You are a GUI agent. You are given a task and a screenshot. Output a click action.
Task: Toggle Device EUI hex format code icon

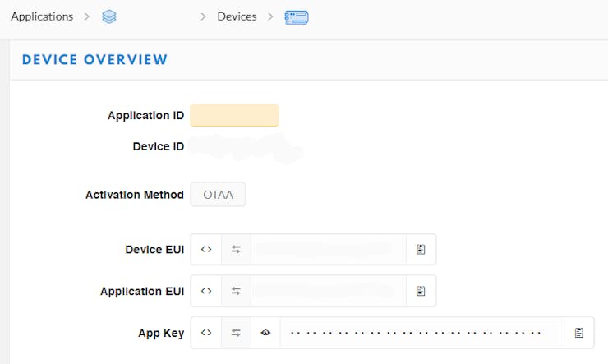[206, 249]
